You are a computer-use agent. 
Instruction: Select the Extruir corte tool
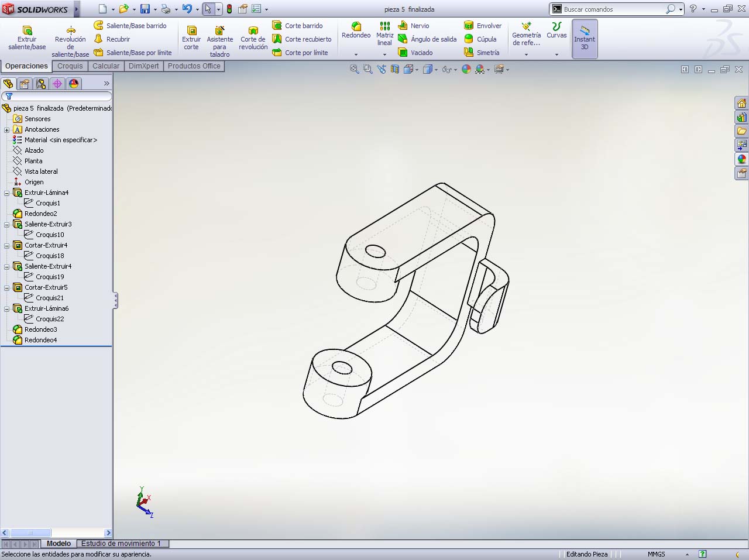[x=191, y=38]
